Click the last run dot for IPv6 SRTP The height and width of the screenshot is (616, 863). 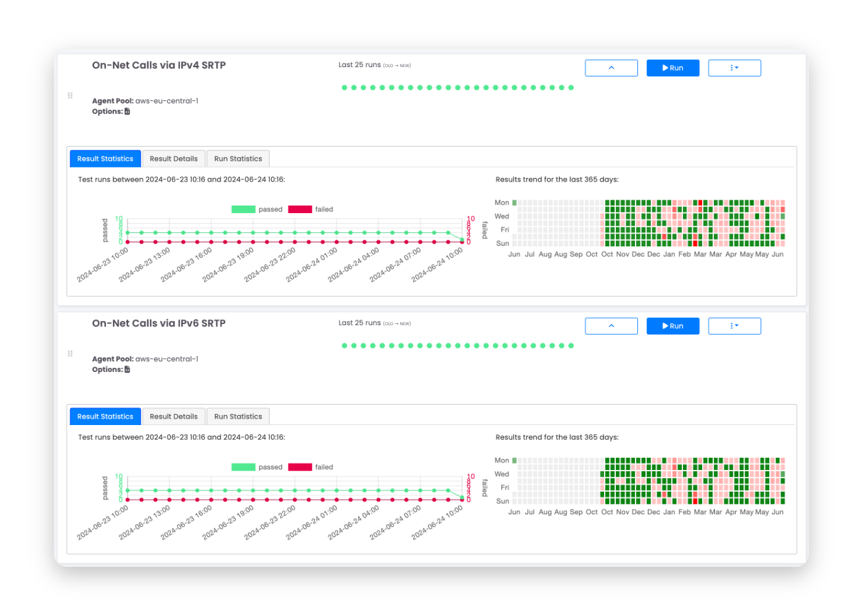pyautogui.click(x=571, y=346)
